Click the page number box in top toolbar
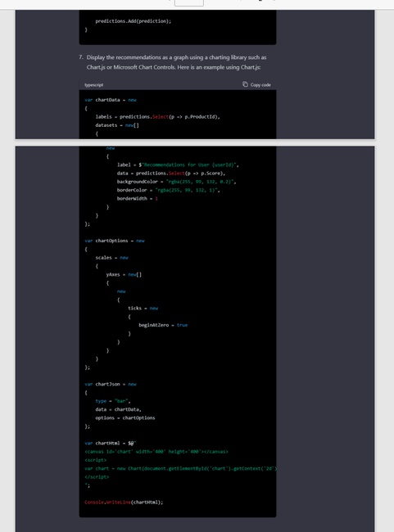This screenshot has height=532, width=394. (x=189, y=2)
